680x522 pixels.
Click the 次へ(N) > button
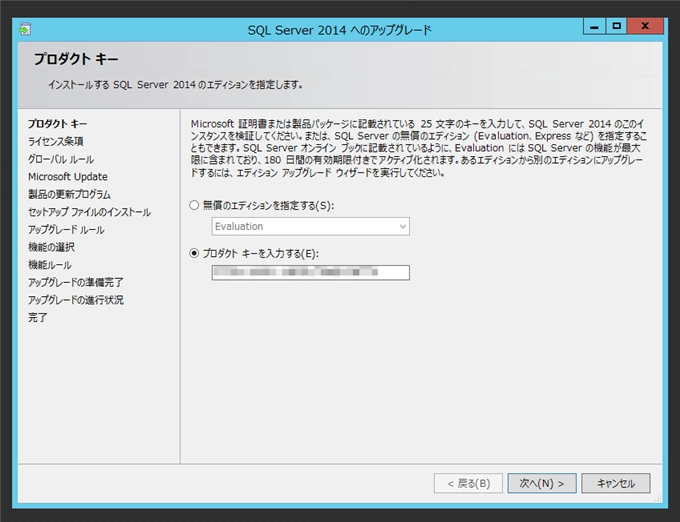click(542, 483)
